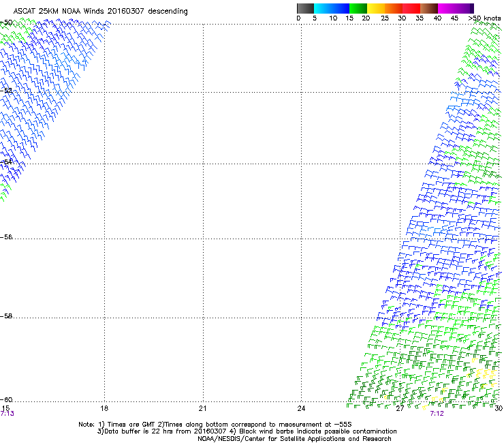Click the purple "7:13" swath time stamp
This screenshot has width=504, height=443.
pos(7,414)
